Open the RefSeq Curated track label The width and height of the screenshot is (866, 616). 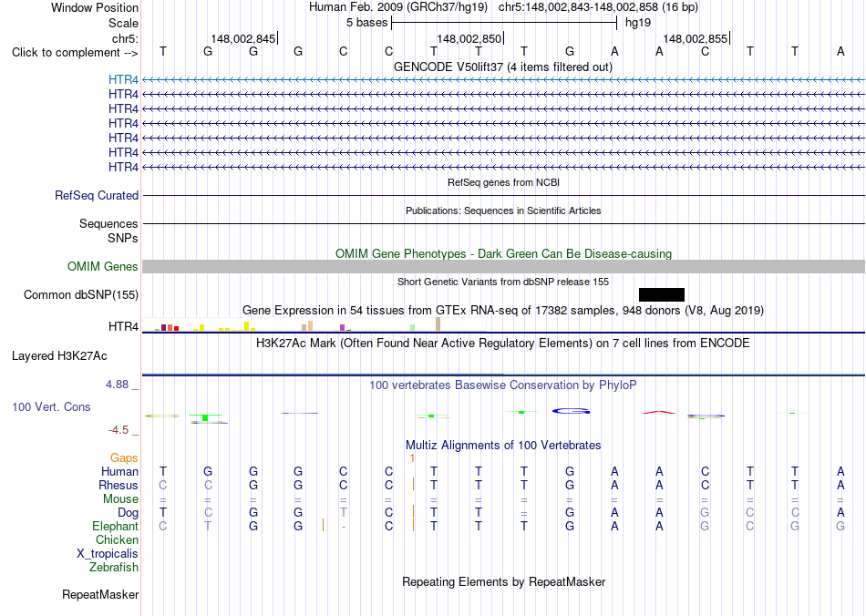coord(97,195)
